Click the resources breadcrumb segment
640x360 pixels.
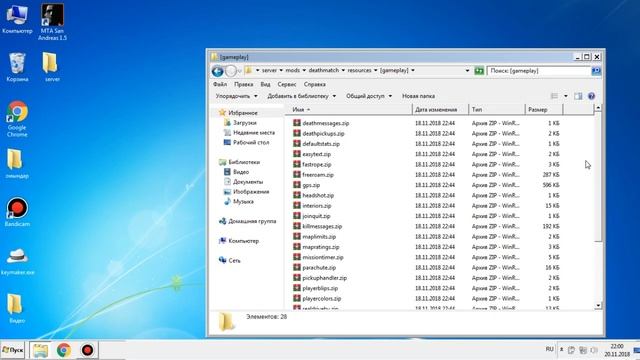[359, 71]
